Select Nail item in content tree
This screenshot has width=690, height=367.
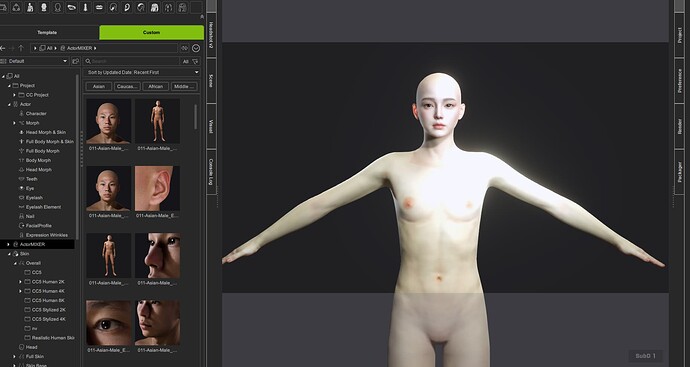[30, 217]
